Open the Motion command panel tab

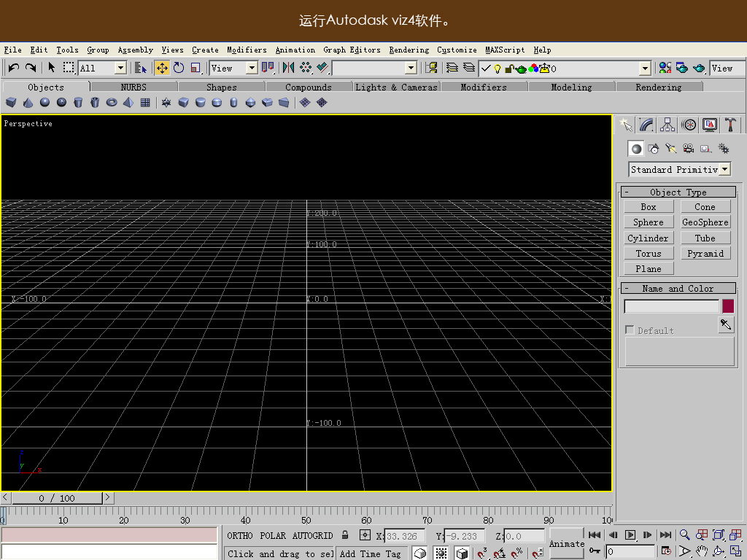(689, 125)
